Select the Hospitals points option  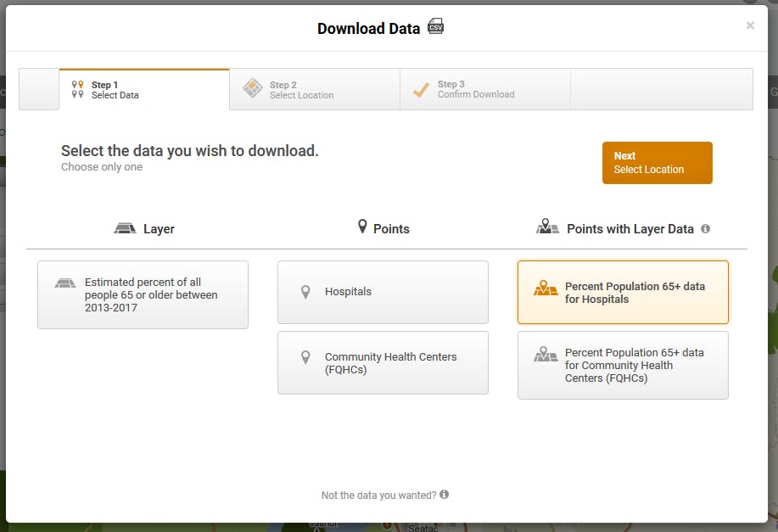pos(383,292)
